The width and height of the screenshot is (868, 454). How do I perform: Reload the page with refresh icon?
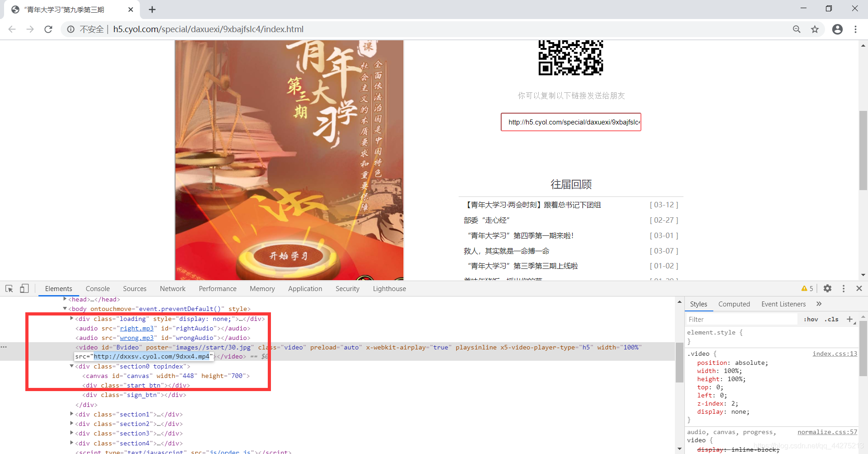pos(48,29)
